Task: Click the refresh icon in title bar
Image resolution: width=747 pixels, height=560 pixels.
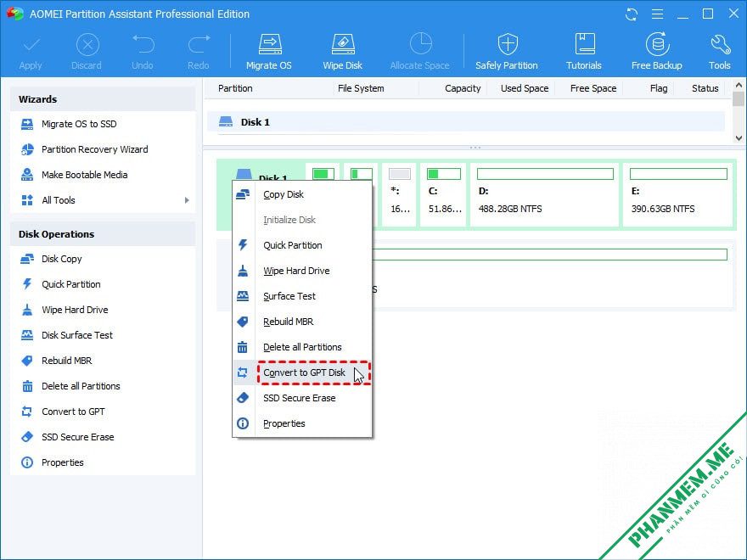Action: (632, 14)
